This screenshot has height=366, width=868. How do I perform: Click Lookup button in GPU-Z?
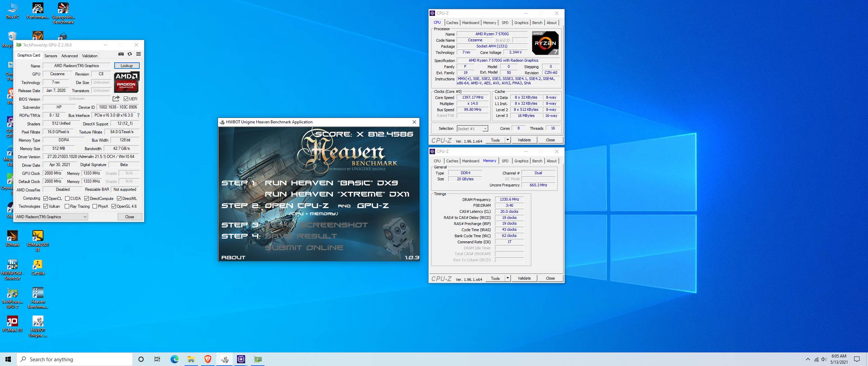tap(127, 66)
